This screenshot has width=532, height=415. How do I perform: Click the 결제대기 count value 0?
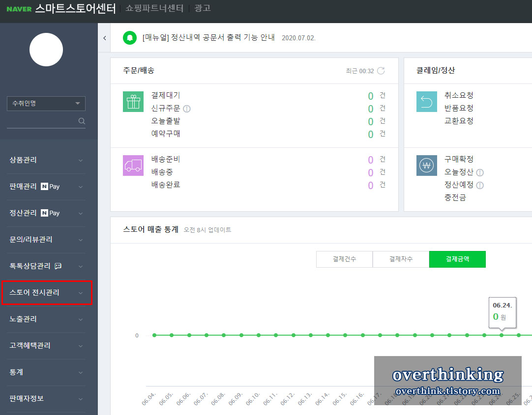(371, 96)
